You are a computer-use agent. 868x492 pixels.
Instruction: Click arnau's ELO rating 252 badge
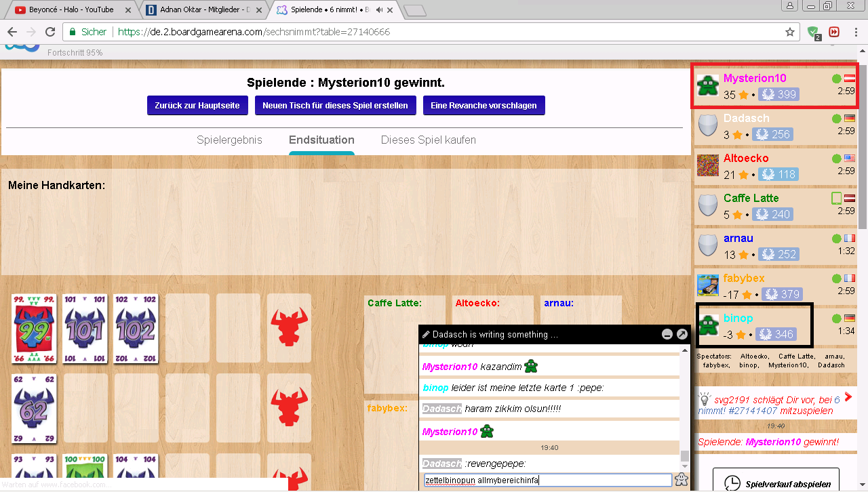[779, 254]
